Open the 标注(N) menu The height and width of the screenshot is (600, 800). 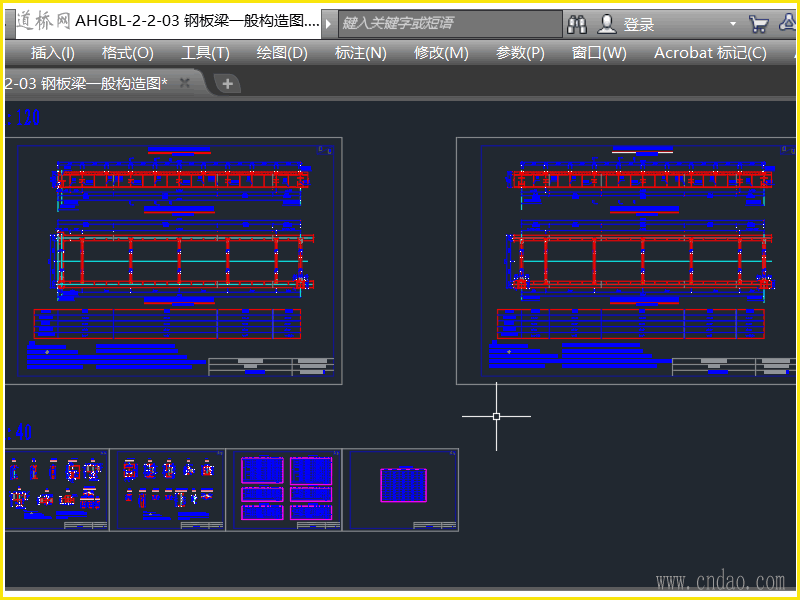[360, 53]
